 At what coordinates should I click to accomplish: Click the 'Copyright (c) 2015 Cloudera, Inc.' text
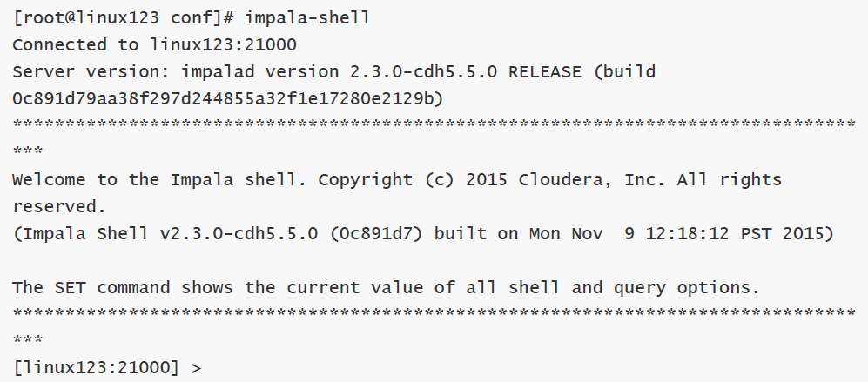coord(492,180)
